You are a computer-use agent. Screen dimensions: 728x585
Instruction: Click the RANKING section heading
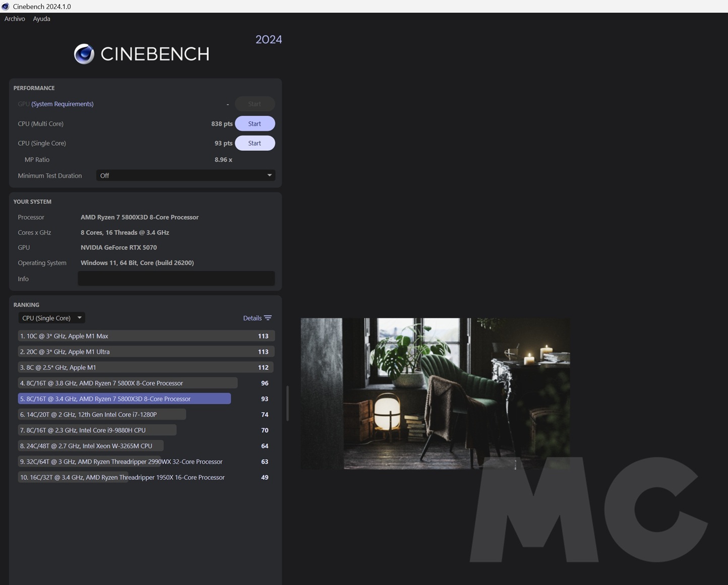click(26, 305)
